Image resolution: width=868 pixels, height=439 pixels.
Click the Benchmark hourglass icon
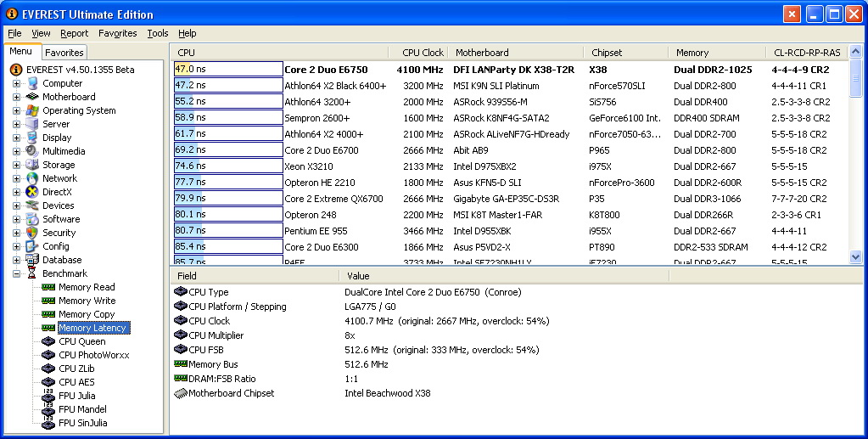pos(32,273)
